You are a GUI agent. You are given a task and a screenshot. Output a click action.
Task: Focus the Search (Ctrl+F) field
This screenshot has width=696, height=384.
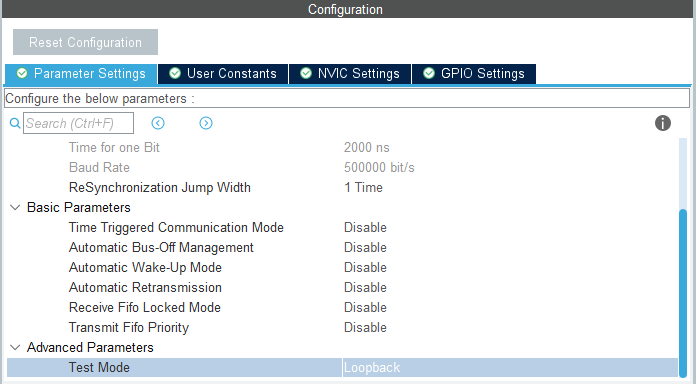pos(79,123)
